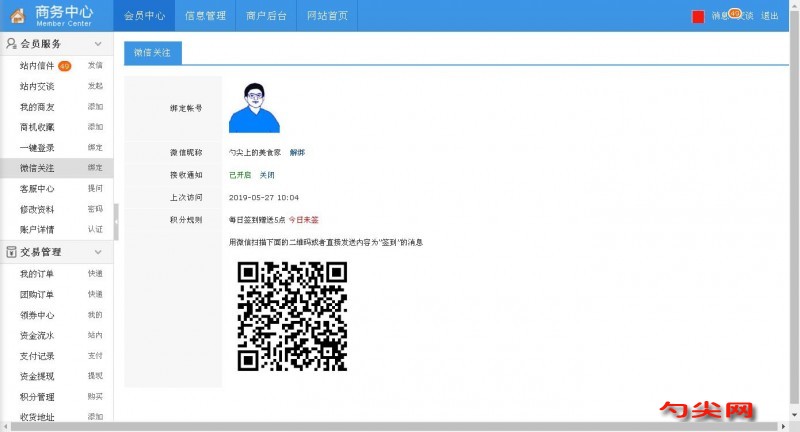Click the house logo icon beside 商务中心
This screenshot has height=432, width=800.
(x=18, y=16)
